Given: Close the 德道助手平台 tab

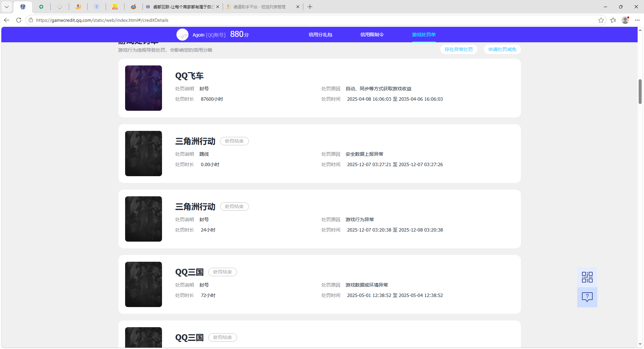Looking at the screenshot, I should pos(298,7).
